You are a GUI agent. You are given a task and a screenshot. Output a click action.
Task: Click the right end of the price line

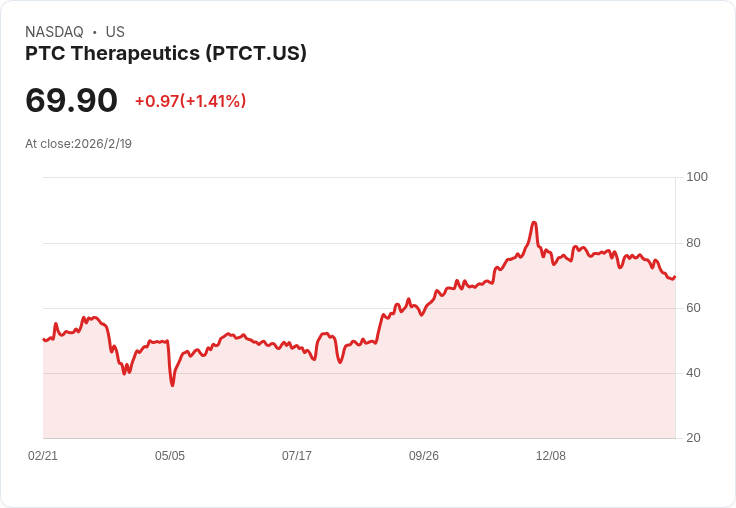click(x=675, y=276)
